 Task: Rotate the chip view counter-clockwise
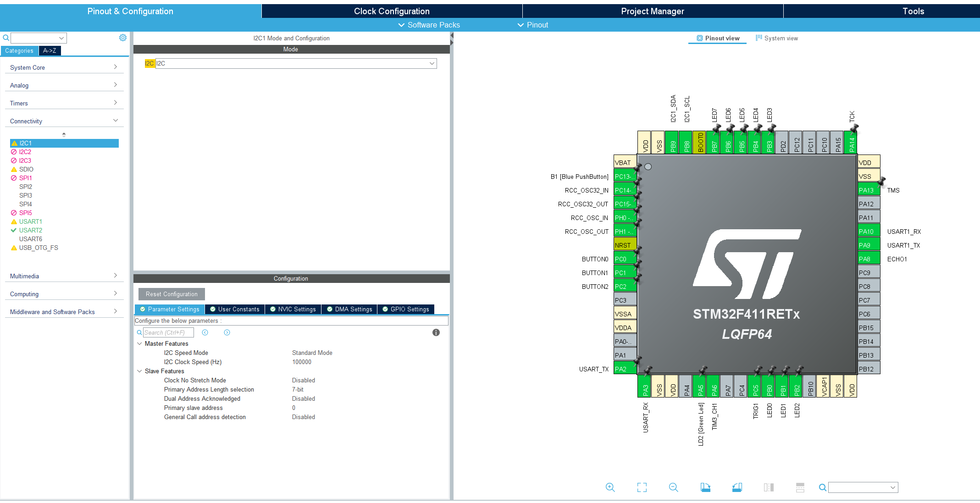click(737, 487)
